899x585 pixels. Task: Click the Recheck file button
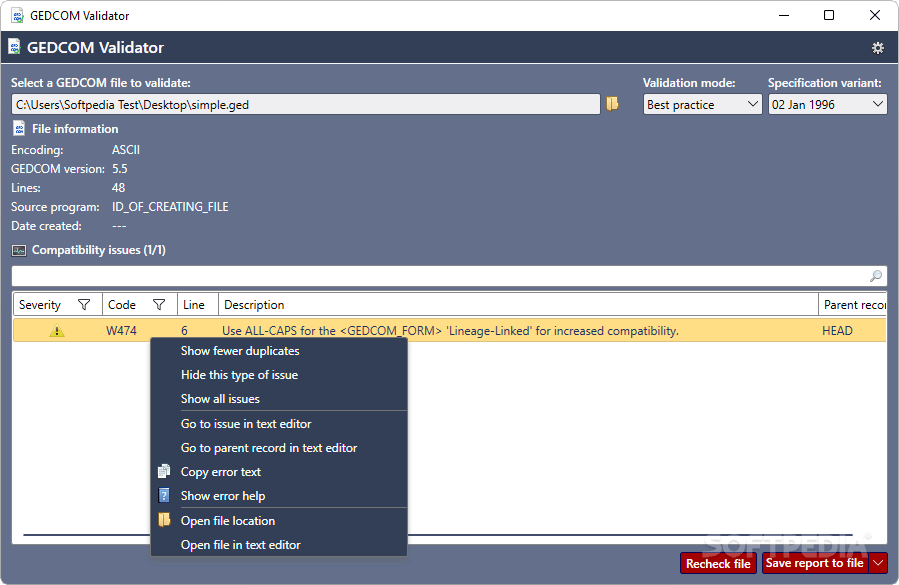point(718,563)
